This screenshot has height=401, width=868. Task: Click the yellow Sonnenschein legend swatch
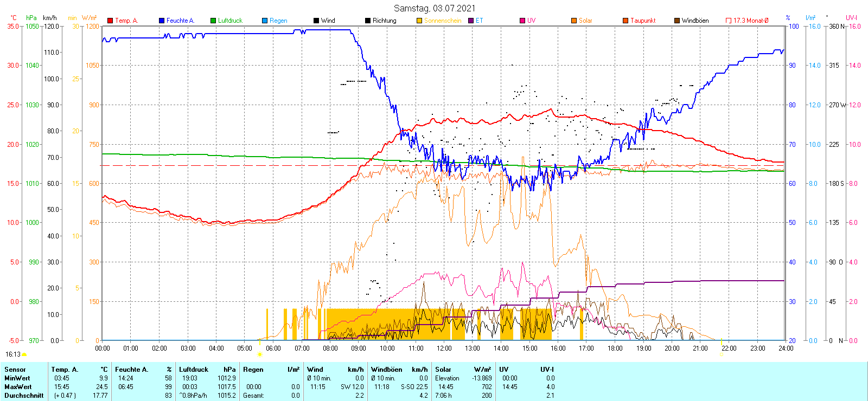(x=419, y=21)
